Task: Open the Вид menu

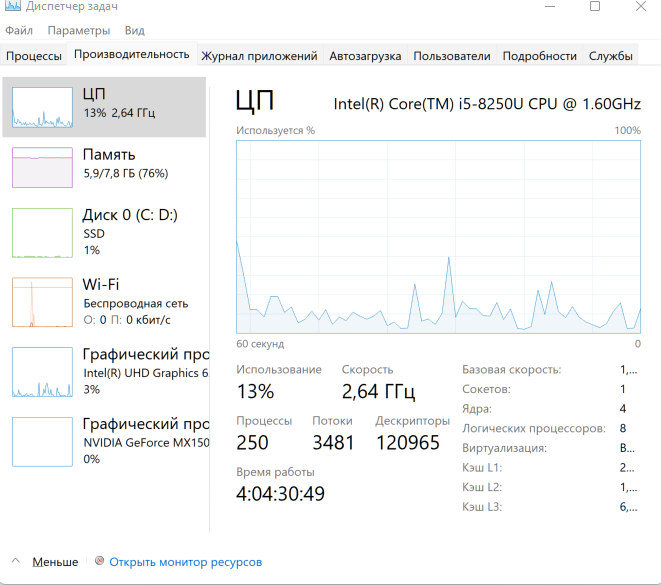Action: point(135,30)
